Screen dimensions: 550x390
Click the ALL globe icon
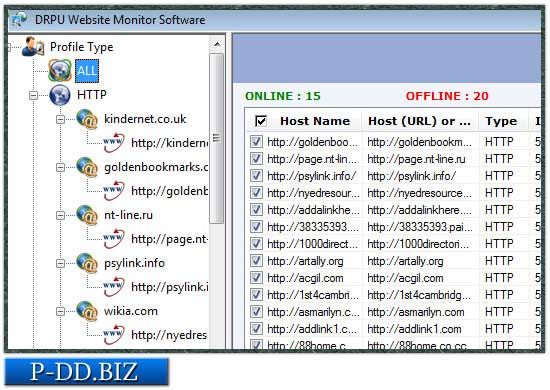point(60,70)
